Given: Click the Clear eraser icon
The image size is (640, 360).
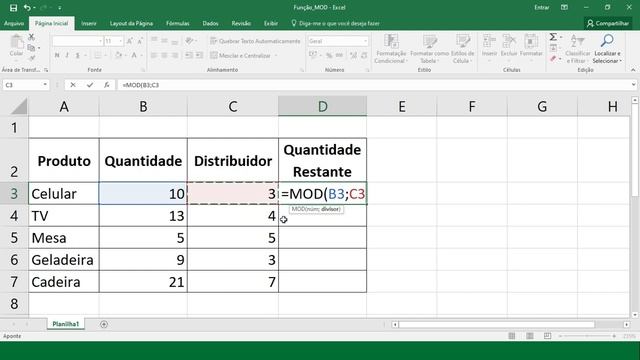Looking at the screenshot, I should 553,59.
